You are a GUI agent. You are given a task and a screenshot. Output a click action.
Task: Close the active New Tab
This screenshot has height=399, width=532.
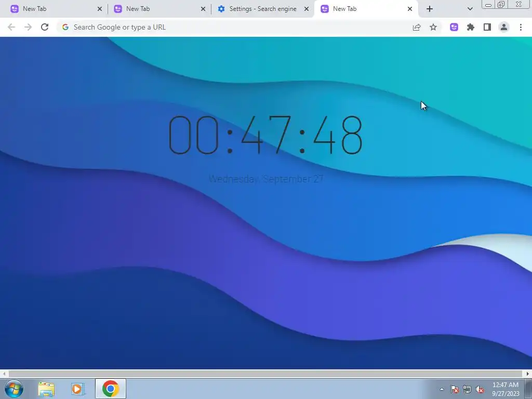pyautogui.click(x=410, y=9)
